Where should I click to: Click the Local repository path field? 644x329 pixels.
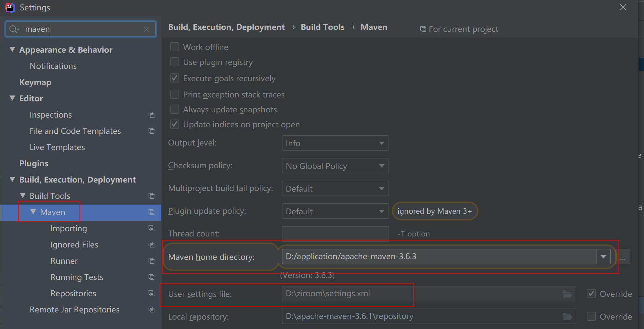pyautogui.click(x=429, y=317)
